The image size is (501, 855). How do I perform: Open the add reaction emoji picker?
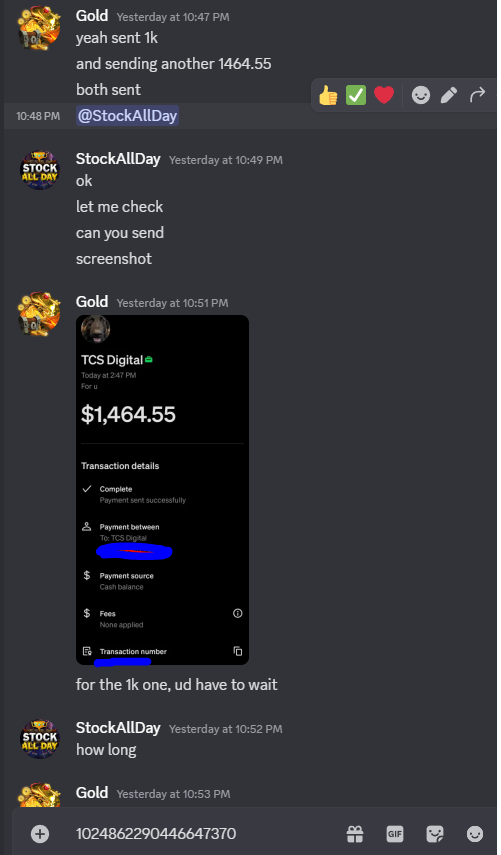420,96
